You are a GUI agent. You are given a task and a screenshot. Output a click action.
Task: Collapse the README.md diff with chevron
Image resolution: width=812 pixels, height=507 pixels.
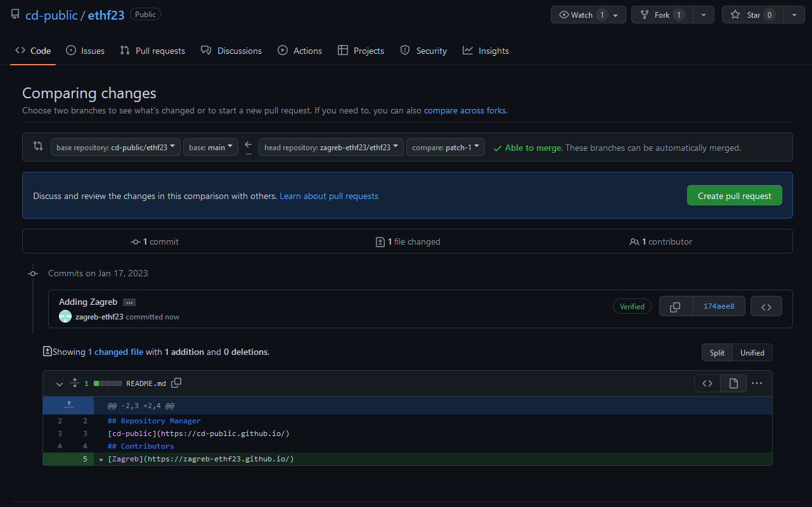[60, 383]
